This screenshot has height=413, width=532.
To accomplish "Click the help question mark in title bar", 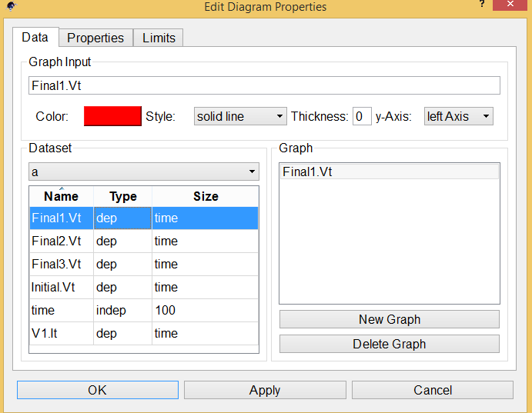I will [x=482, y=4].
